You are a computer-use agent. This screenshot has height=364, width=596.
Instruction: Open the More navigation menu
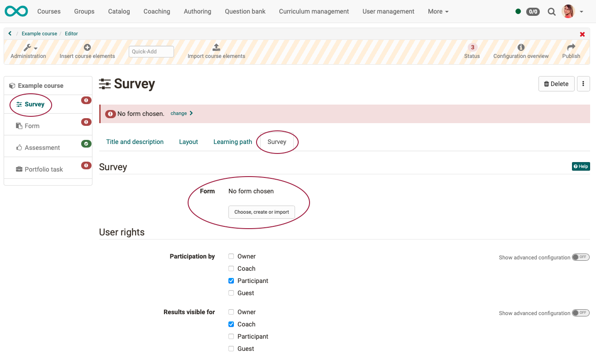point(437,11)
